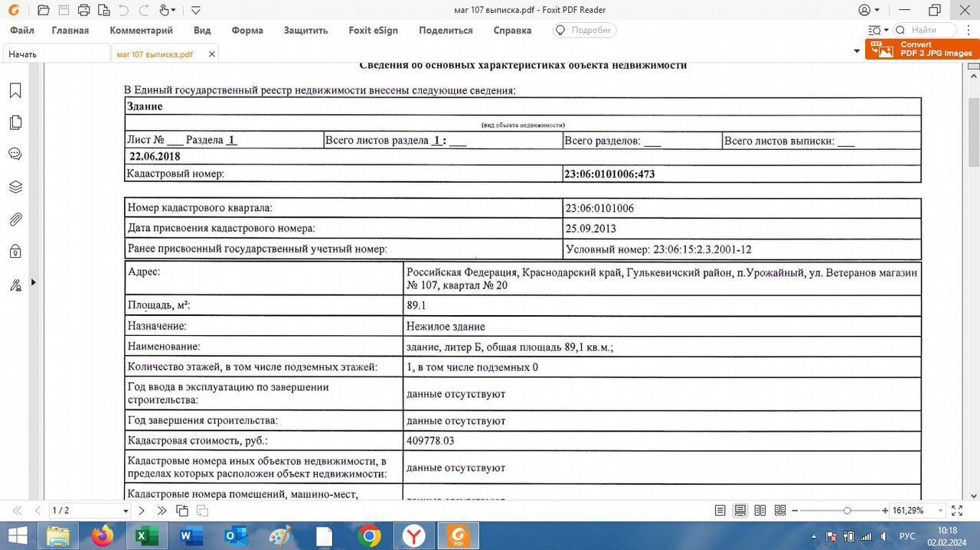Viewport: 980px width, 550px height.
Task: Open the Pages thumbnails panel icon
Action: click(15, 123)
